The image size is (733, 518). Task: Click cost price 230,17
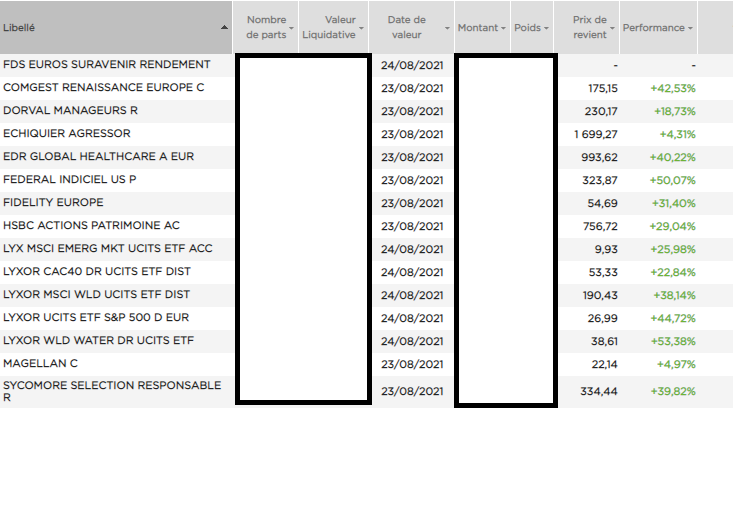point(601,111)
